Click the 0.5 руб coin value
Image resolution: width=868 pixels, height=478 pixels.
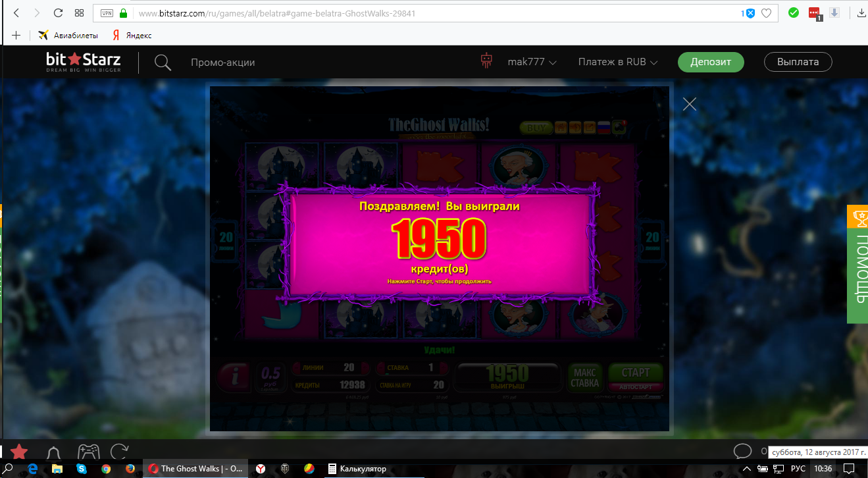point(271,376)
